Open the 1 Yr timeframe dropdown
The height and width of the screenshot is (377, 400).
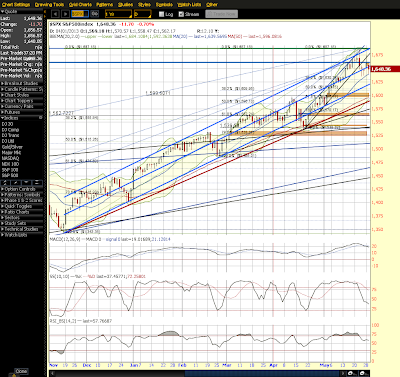coord(118,14)
